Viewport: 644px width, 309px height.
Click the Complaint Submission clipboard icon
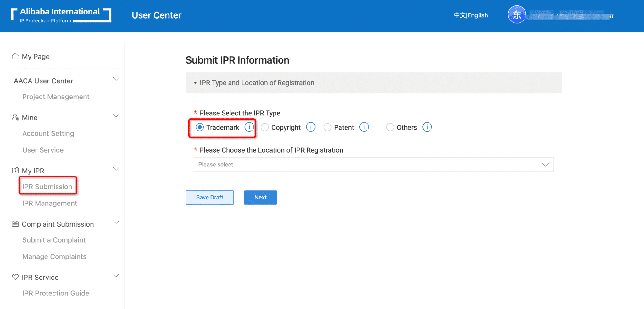coord(15,223)
